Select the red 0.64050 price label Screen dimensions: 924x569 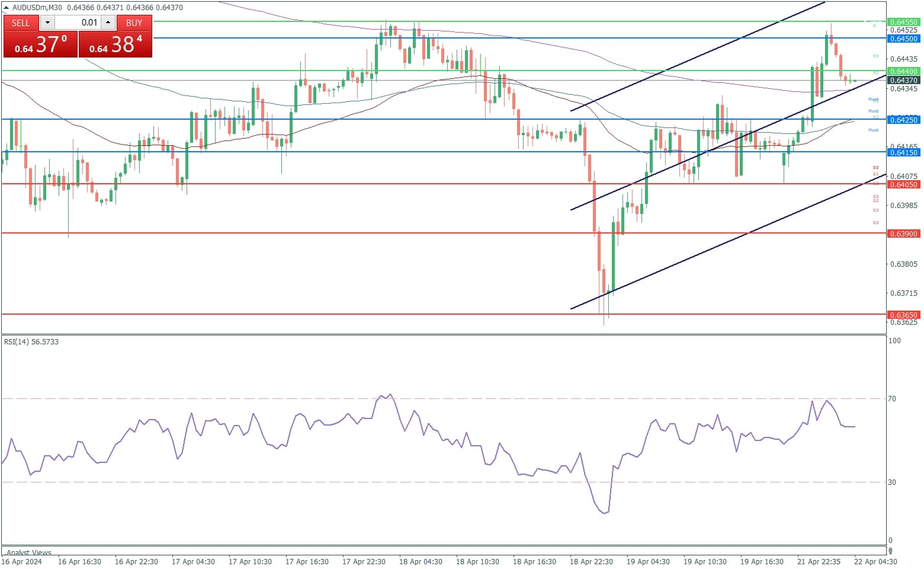[904, 184]
